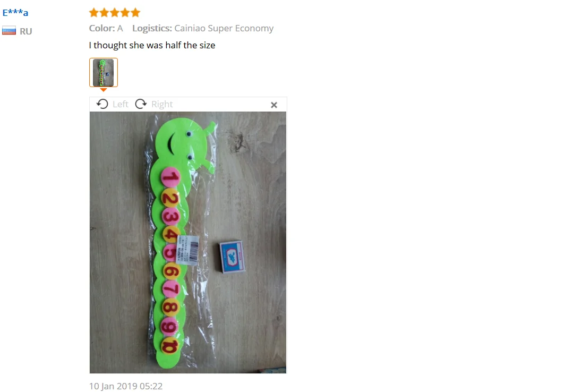Image resolution: width=565 pixels, height=392 pixels.
Task: Click the rotate right arrow icon
Action: (x=141, y=104)
